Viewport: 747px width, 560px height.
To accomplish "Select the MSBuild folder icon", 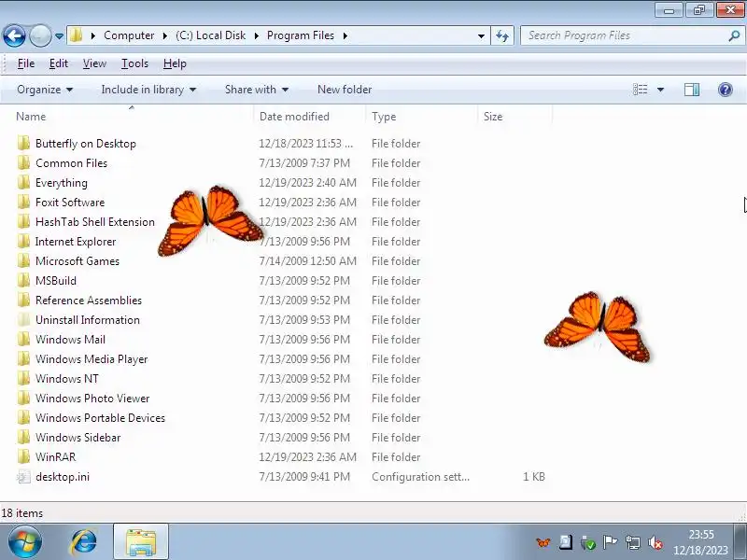I will tap(23, 281).
